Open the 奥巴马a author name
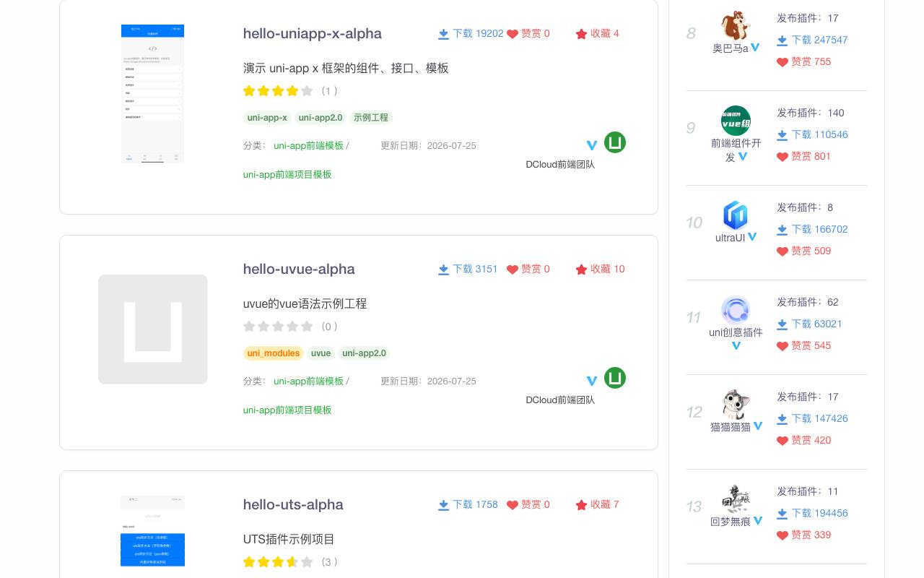Viewport: 924px width, 578px height. [x=731, y=48]
